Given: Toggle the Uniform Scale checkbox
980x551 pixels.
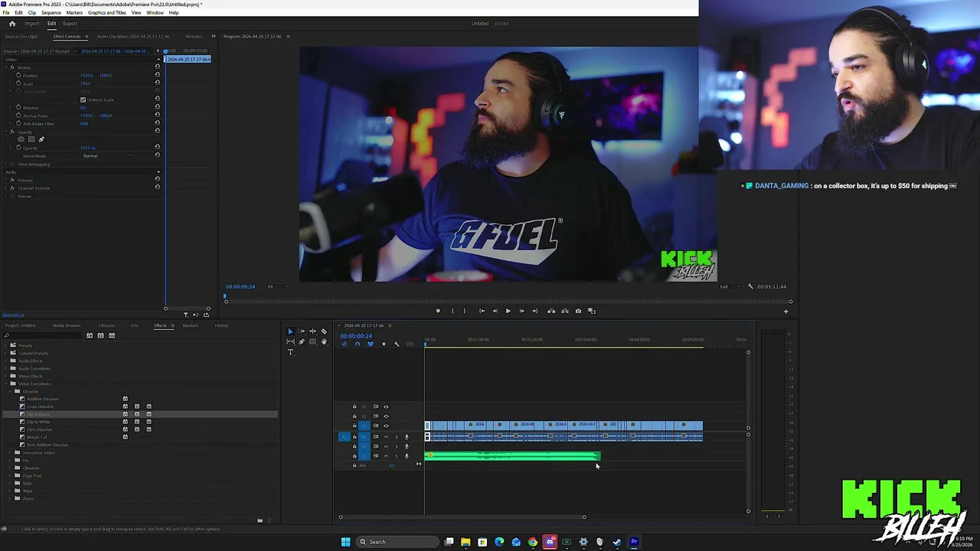Looking at the screenshot, I should click(x=83, y=99).
